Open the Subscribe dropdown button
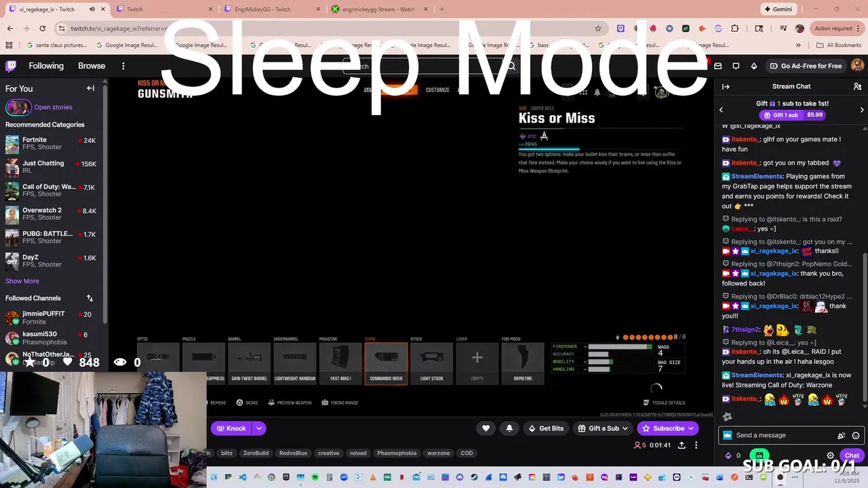Screen dimensions: 868x488 click(667, 428)
